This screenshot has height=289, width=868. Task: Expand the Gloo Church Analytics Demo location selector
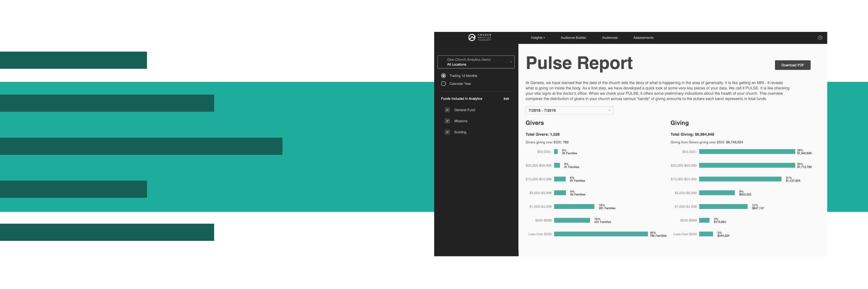tap(476, 62)
